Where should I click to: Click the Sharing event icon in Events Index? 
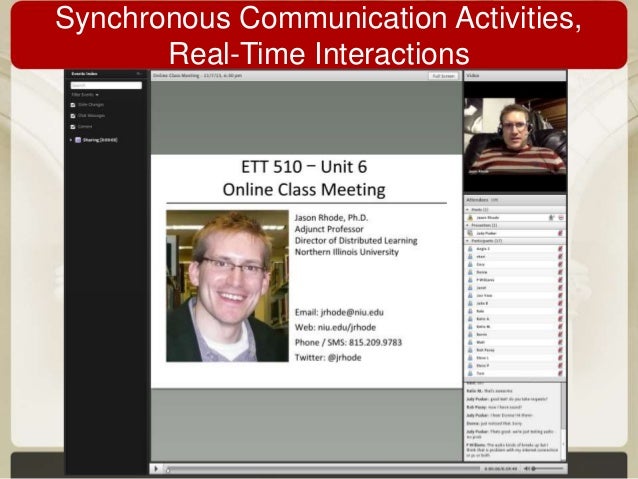pyautogui.click(x=78, y=140)
